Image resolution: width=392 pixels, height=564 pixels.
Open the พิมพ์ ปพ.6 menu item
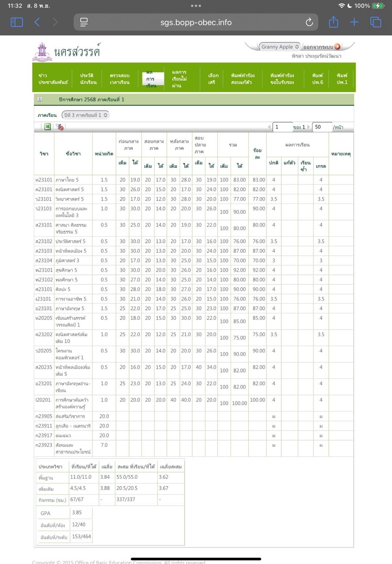[x=317, y=79]
